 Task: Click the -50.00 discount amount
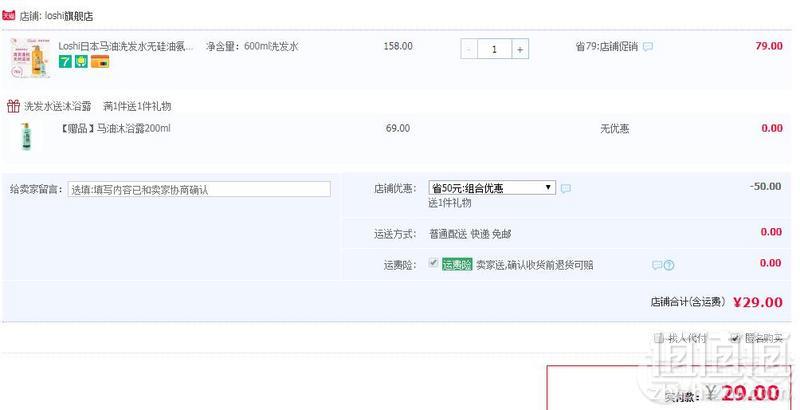click(x=766, y=187)
